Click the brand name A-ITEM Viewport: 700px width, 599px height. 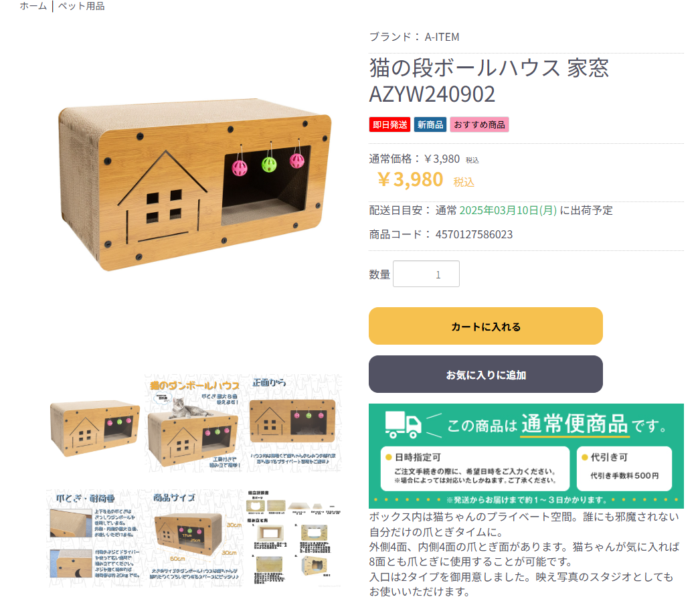[442, 37]
